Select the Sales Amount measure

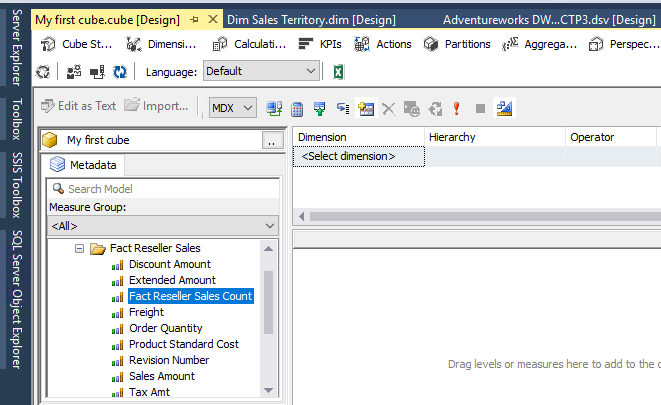tap(162, 376)
